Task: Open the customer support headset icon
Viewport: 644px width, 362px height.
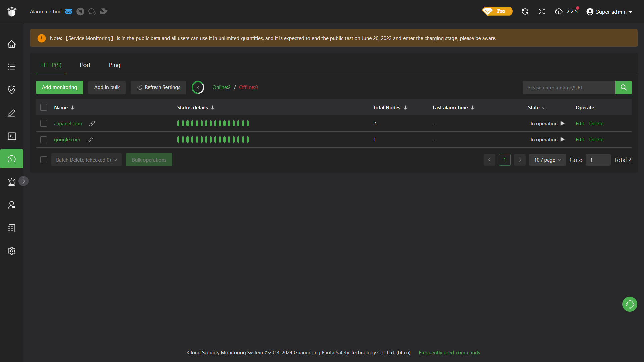Action: pos(630,304)
